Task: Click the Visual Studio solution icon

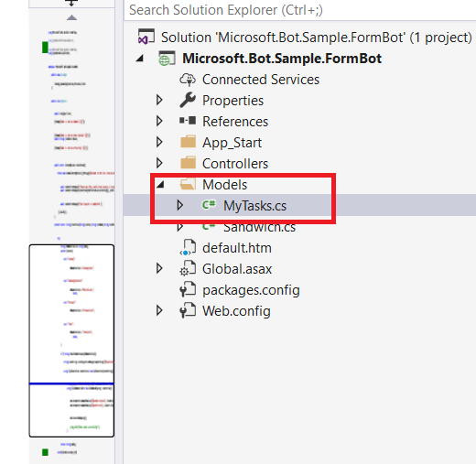Action: click(146, 37)
